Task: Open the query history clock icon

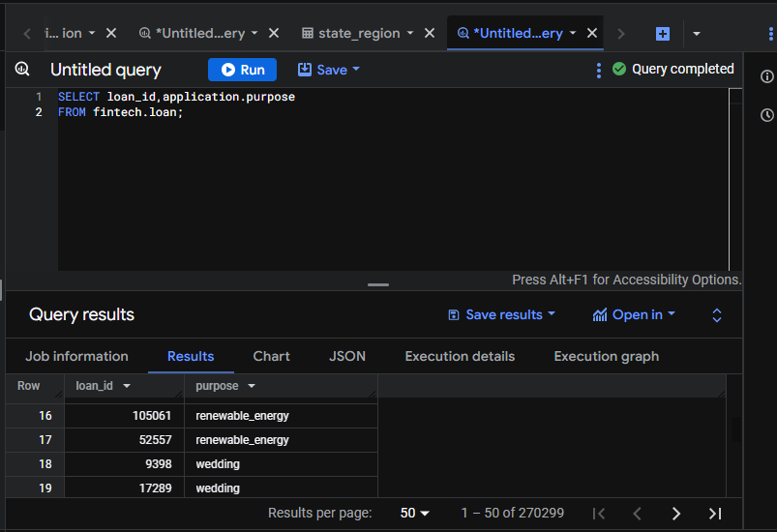Action: click(x=767, y=115)
